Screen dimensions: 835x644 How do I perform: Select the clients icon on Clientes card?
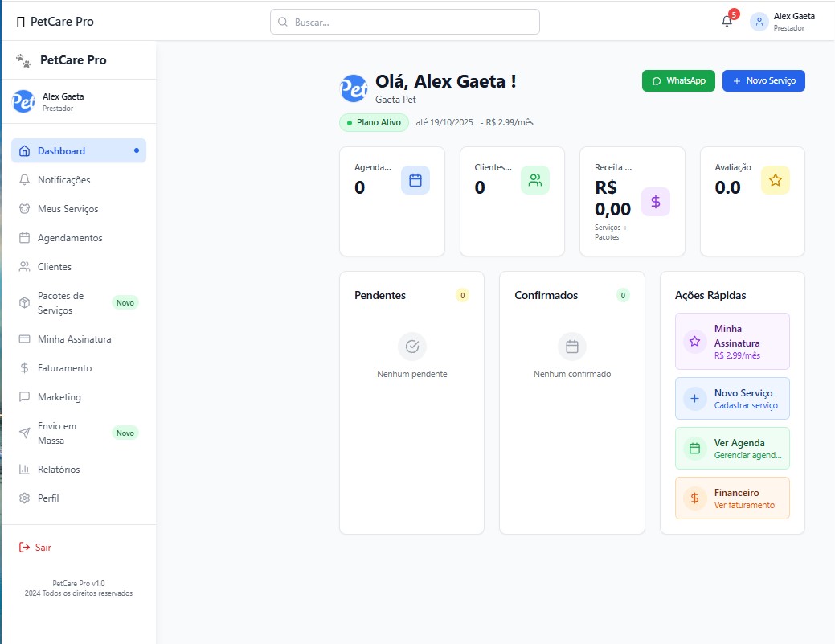click(x=535, y=180)
